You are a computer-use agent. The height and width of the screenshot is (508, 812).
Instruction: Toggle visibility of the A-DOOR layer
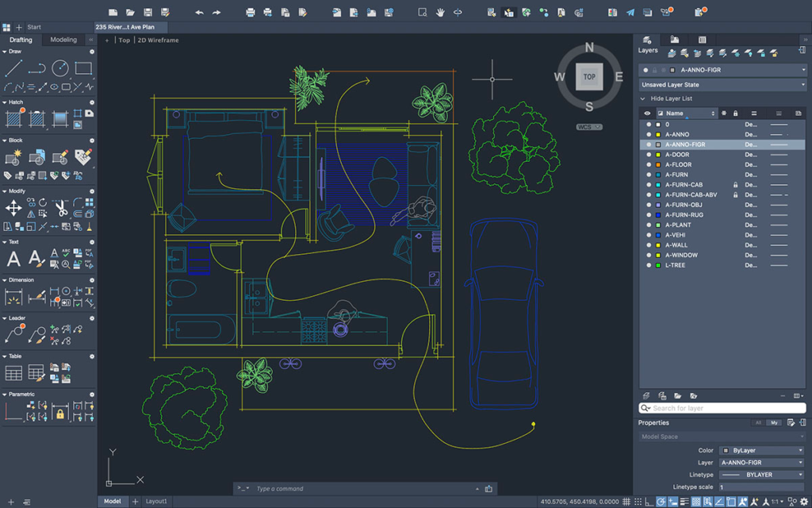(x=648, y=155)
